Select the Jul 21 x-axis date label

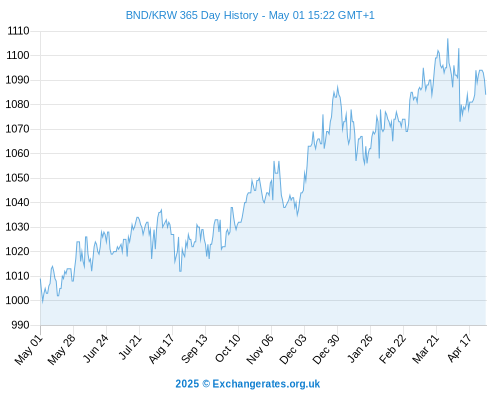tap(130, 347)
